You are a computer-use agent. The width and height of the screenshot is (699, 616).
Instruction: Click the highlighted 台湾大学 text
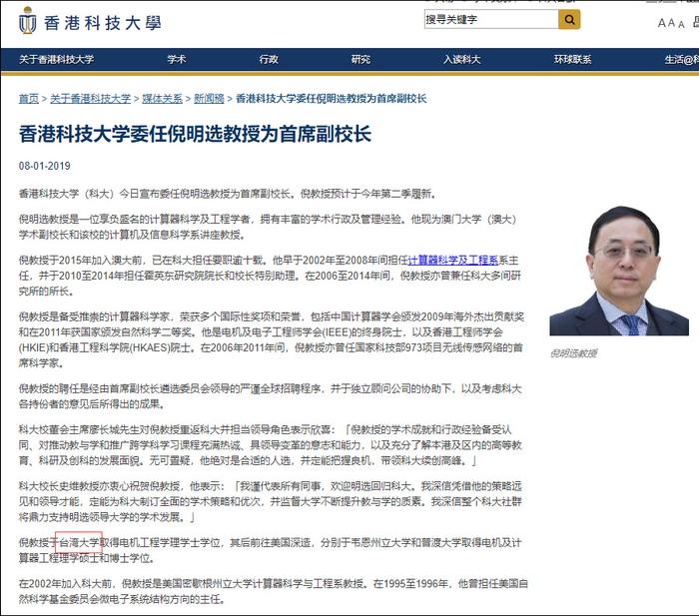[x=79, y=542]
